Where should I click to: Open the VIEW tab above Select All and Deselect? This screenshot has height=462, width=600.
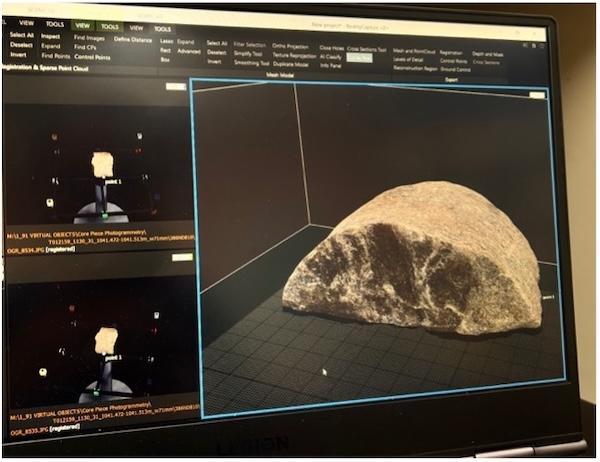coord(26,23)
